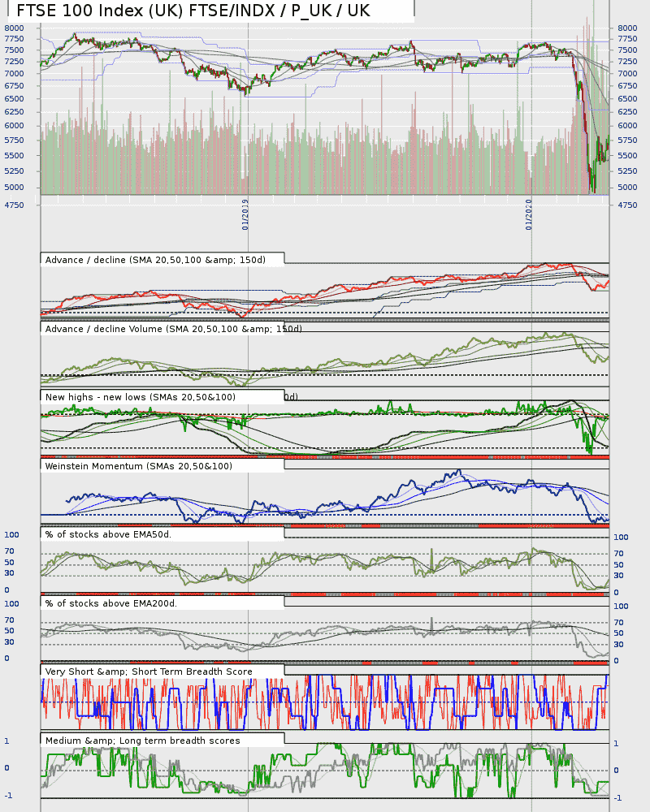
Task: Click the 5000 label on the left price axis
Action: tap(14, 188)
